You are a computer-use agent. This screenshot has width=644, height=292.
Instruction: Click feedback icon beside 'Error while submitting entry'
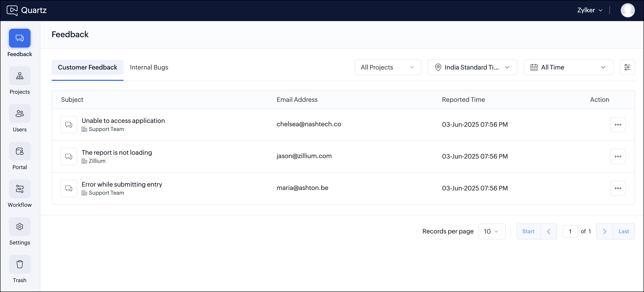(x=68, y=188)
